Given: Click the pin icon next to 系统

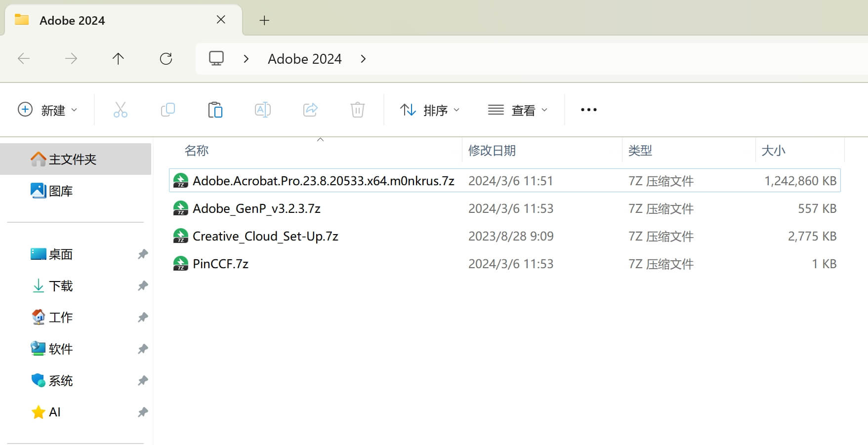Looking at the screenshot, I should 143,381.
